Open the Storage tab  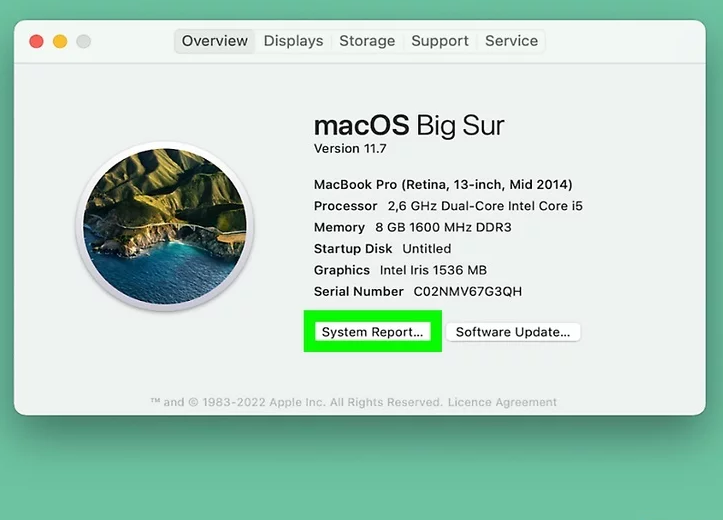(367, 41)
